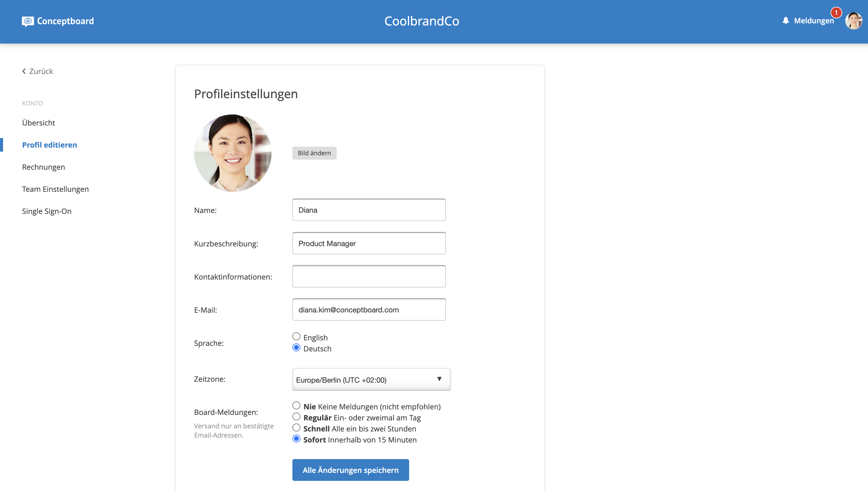Select English language radio button
This screenshot has width=868, height=491.
click(x=296, y=337)
